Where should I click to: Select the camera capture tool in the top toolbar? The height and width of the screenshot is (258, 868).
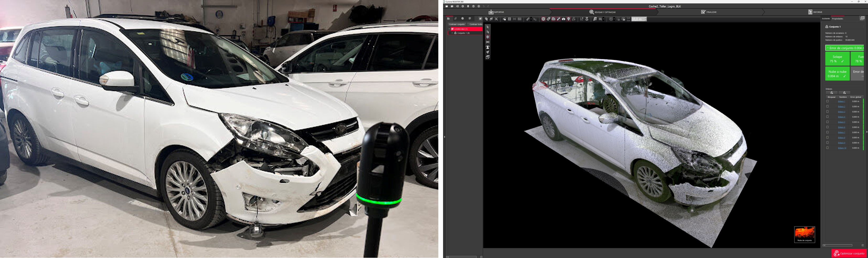coord(564,19)
